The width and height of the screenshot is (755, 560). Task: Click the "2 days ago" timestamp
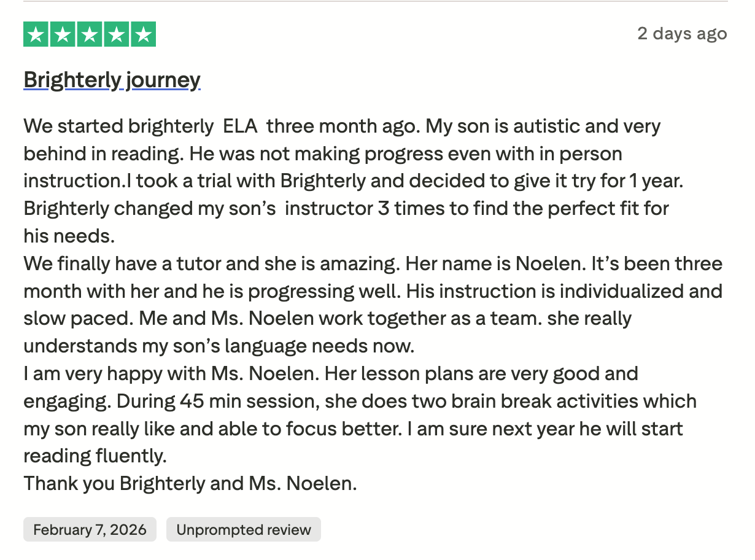click(x=682, y=33)
